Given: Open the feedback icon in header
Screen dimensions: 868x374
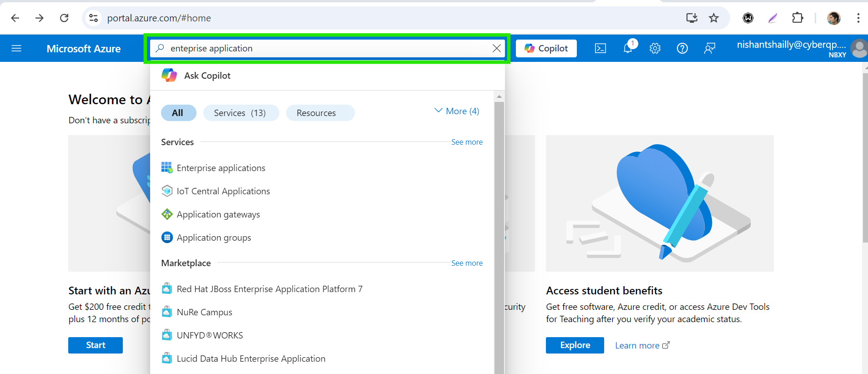Looking at the screenshot, I should pyautogui.click(x=710, y=48).
